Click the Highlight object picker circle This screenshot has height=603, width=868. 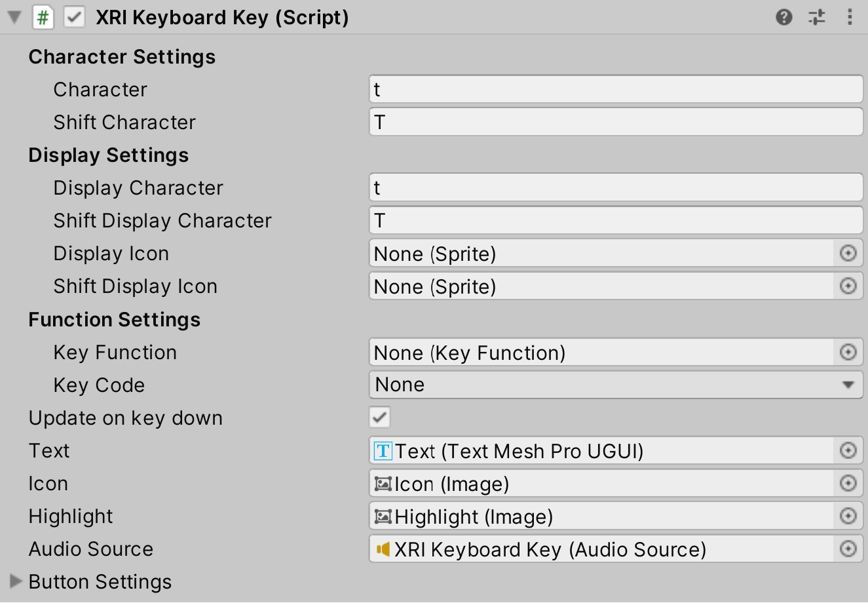(x=849, y=516)
